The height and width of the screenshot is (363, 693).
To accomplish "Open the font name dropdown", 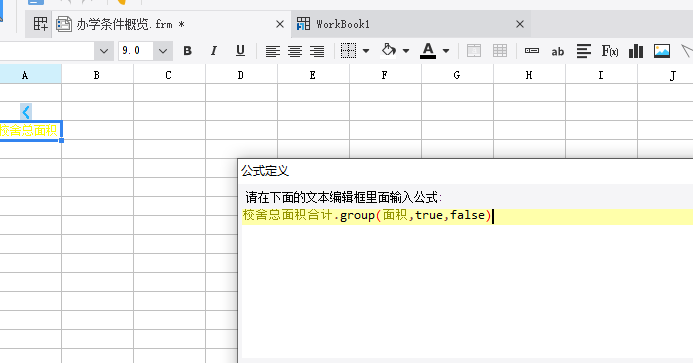I will coord(104,51).
